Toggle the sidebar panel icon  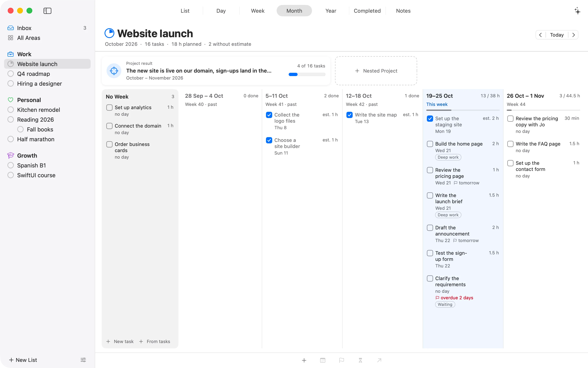(47, 11)
